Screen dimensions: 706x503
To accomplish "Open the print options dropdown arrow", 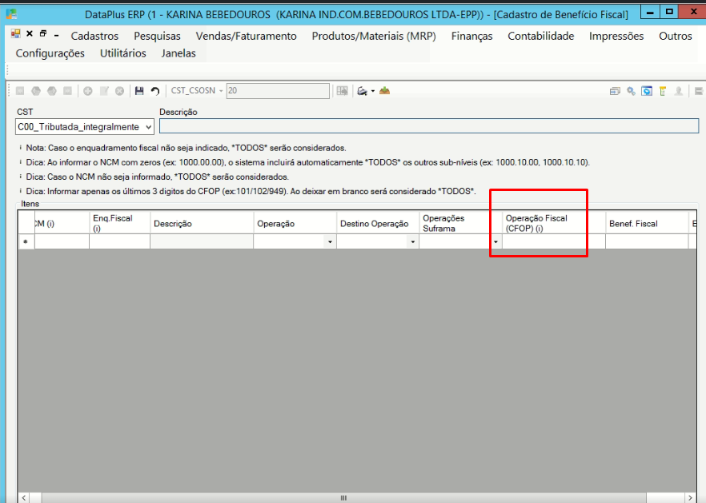I will (373, 91).
